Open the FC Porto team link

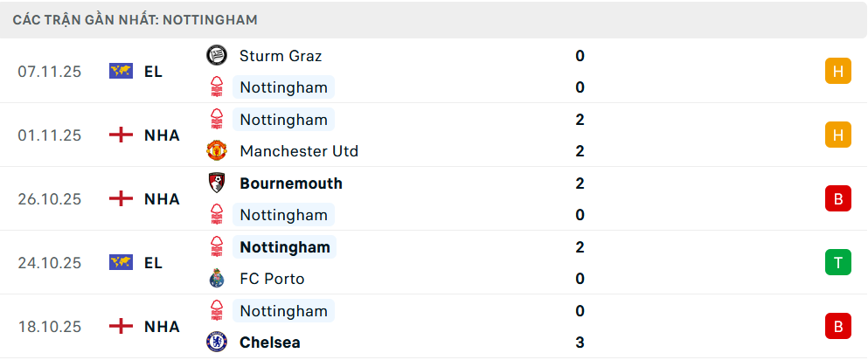[272, 279]
